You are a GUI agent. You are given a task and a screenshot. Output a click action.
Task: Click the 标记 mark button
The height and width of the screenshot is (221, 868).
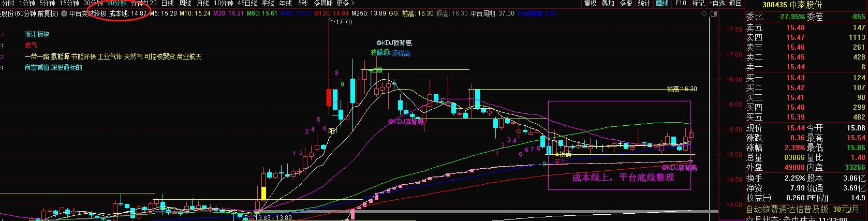click(698, 3)
